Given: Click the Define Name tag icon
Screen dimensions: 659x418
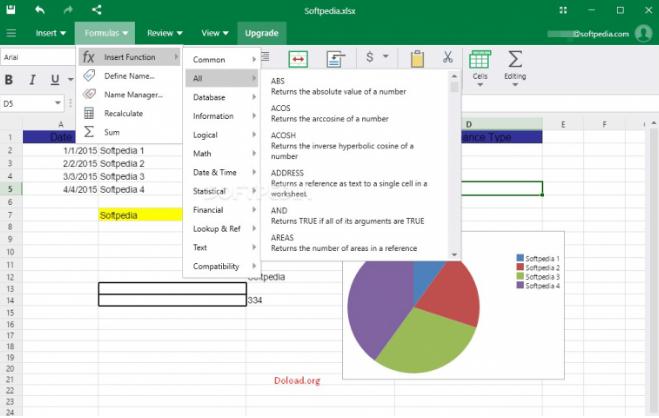Looking at the screenshot, I should point(89,76).
